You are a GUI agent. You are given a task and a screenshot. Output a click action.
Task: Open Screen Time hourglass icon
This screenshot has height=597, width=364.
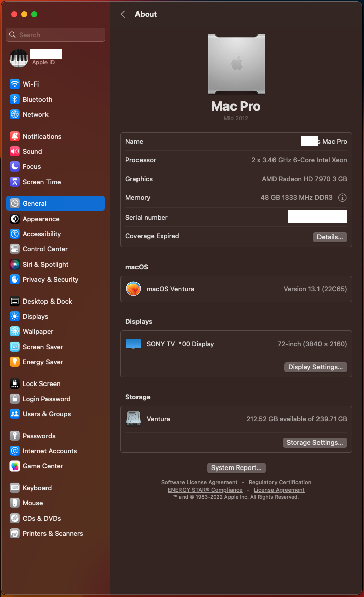(x=15, y=182)
